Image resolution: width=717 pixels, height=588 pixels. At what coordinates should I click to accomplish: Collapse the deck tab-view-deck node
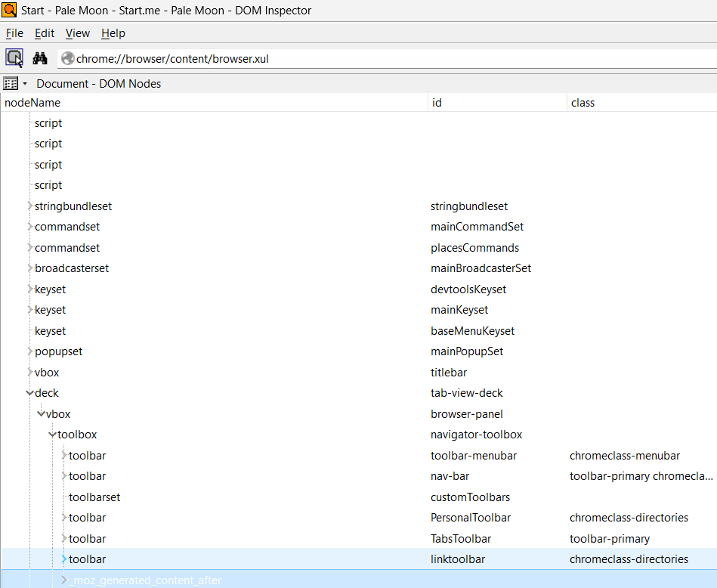pos(29,393)
